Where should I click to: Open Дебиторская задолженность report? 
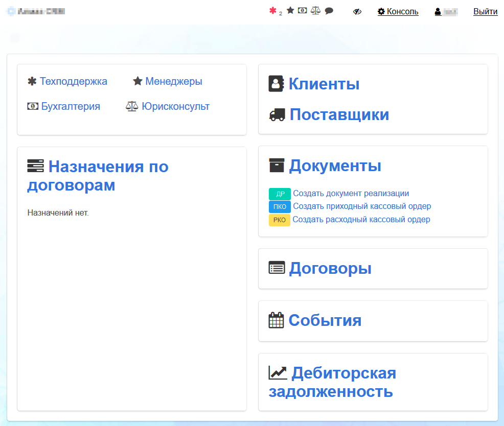[332, 382]
